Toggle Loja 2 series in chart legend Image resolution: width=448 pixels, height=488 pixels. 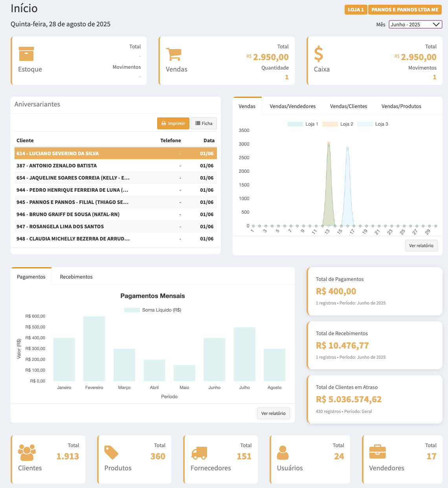click(338, 124)
